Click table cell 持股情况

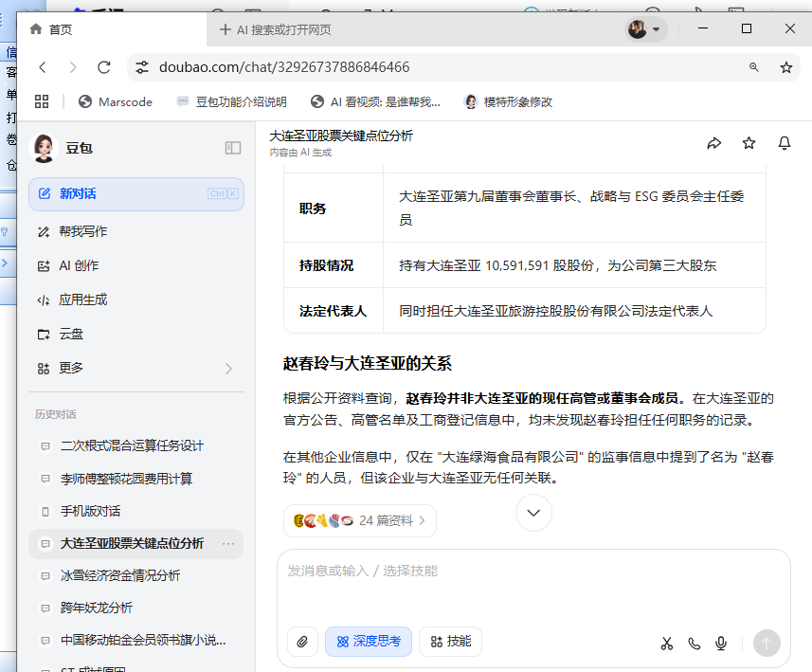334,265
